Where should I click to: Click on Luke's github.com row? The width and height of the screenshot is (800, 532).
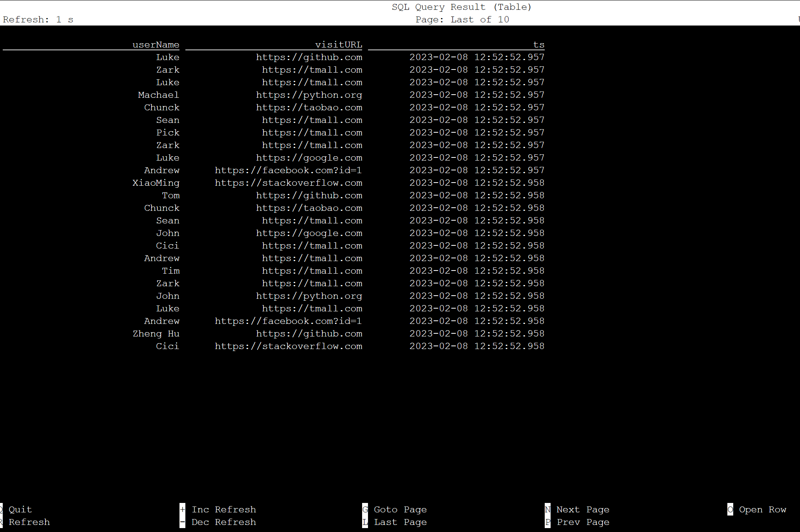274,57
